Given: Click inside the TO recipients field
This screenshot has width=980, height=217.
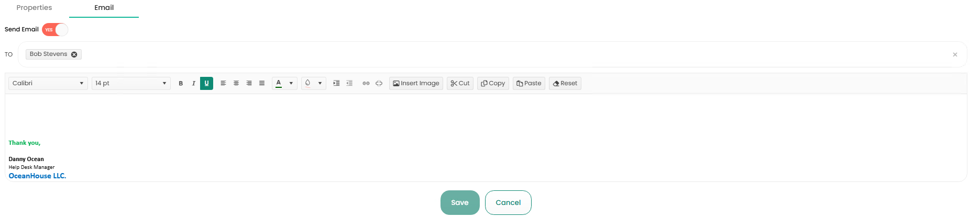Looking at the screenshot, I should click(x=471, y=54).
